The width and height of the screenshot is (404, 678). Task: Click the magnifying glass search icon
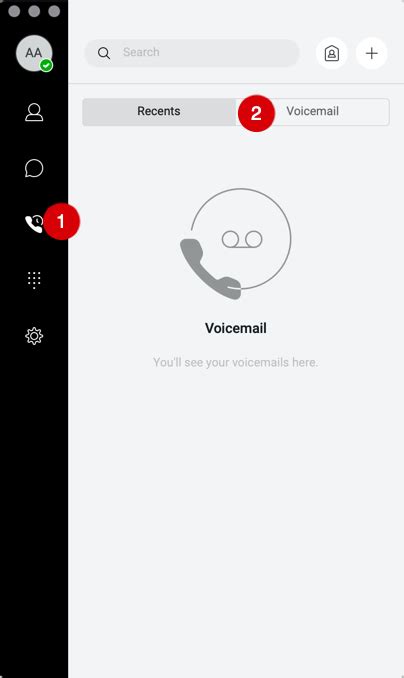[104, 53]
